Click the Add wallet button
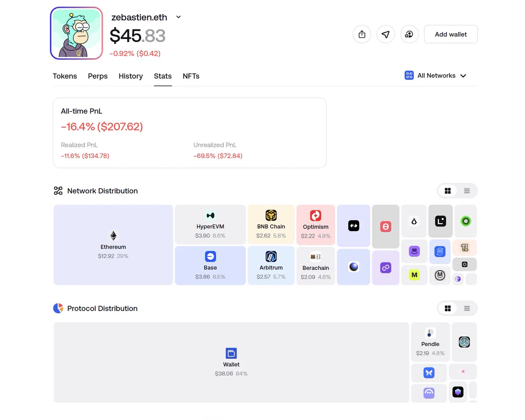Screen dimensions: 525x420 click(451, 34)
